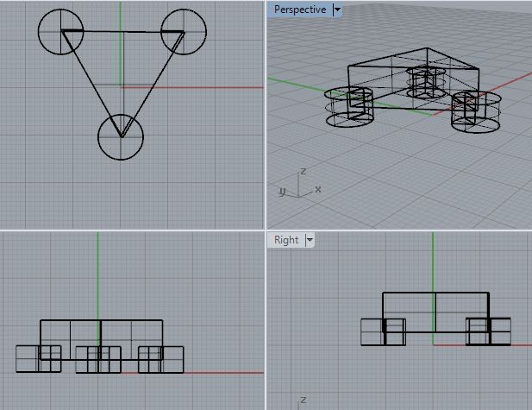The image size is (532, 410).
Task: Select the top-left circle in the Top view
Action: click(60, 32)
